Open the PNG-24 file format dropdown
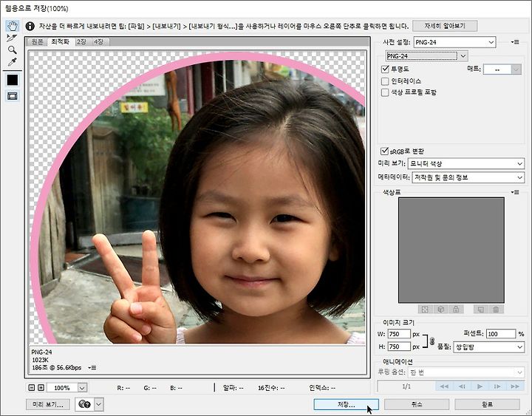Image resolution: width=532 pixels, height=416 pixels. point(427,55)
